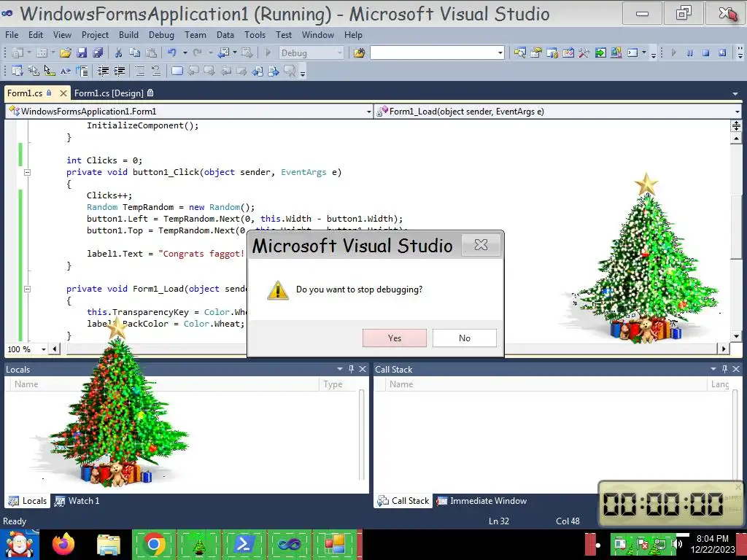This screenshot has height=560, width=747.
Task: Switch to the Watch 1 tab
Action: coord(77,501)
